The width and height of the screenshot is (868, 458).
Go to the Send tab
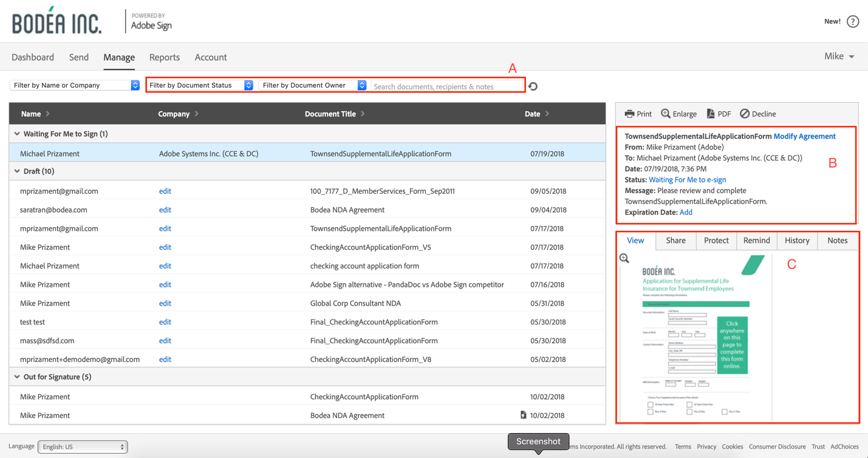pos(78,57)
